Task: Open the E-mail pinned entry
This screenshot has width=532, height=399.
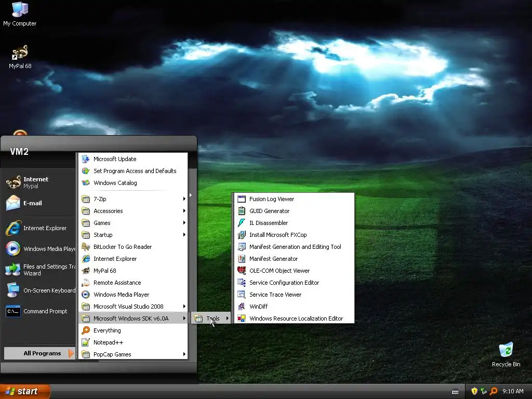Action: [39, 203]
